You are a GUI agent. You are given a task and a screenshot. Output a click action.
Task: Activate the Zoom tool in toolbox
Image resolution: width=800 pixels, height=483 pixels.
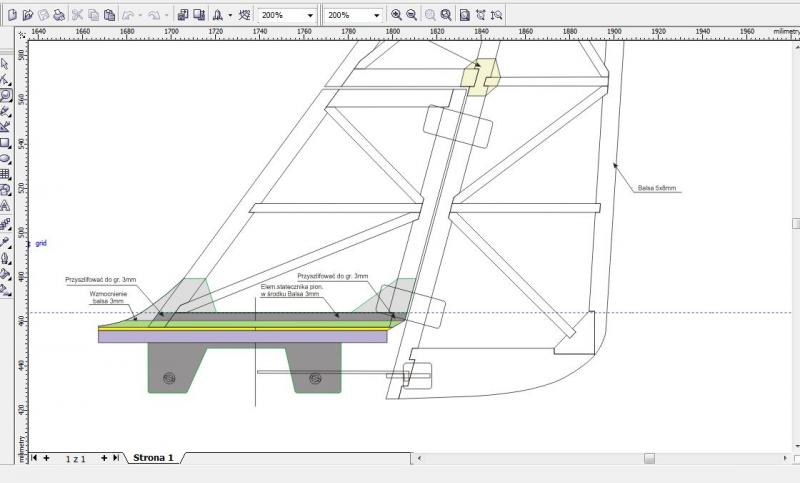(6, 96)
